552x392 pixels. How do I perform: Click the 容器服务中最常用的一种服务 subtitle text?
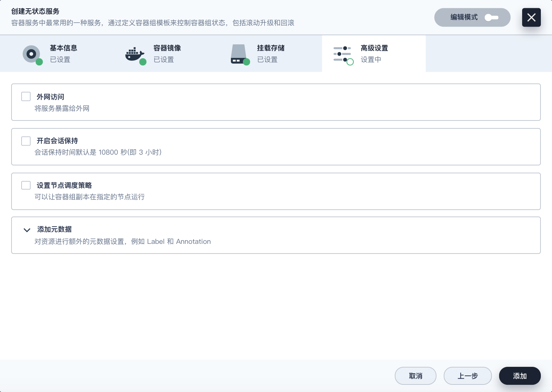(153, 23)
